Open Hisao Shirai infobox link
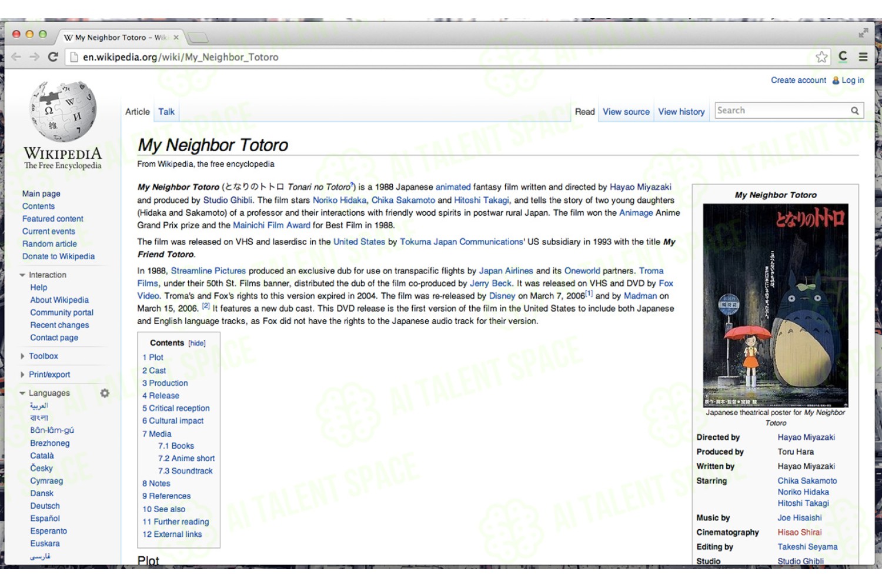Screen dimensions: 882x588 (800, 533)
